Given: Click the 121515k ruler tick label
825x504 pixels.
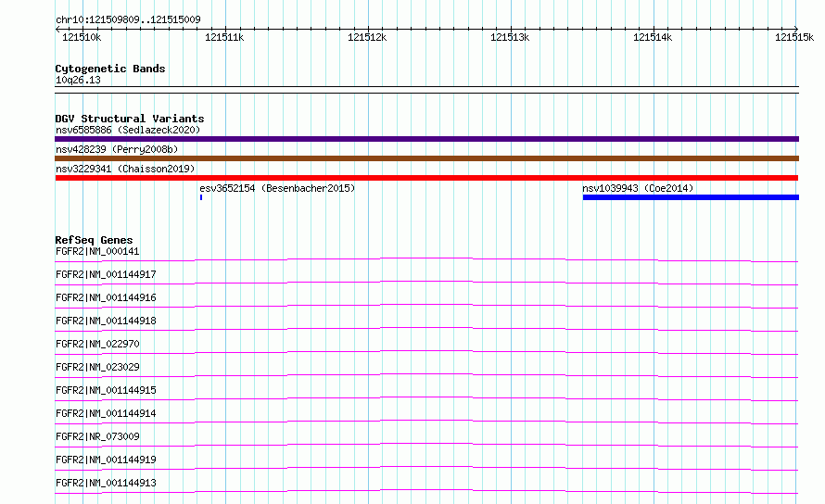Looking at the screenshot, I should coord(794,37).
